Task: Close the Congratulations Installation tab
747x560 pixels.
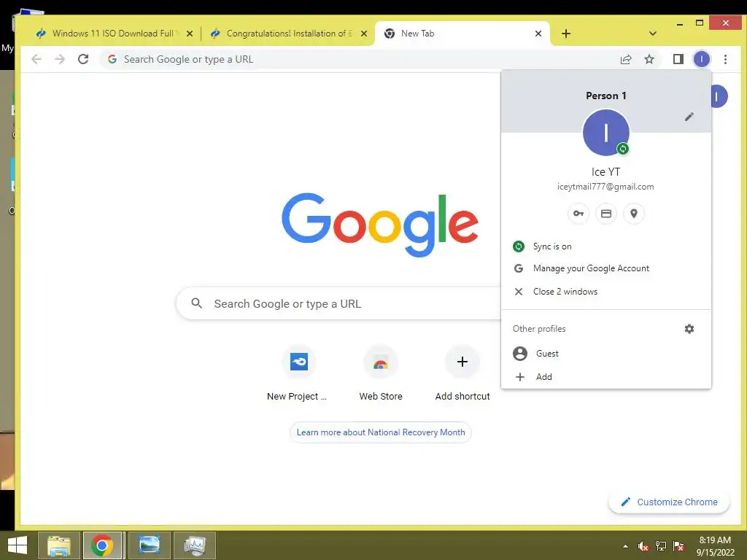Action: [364, 34]
